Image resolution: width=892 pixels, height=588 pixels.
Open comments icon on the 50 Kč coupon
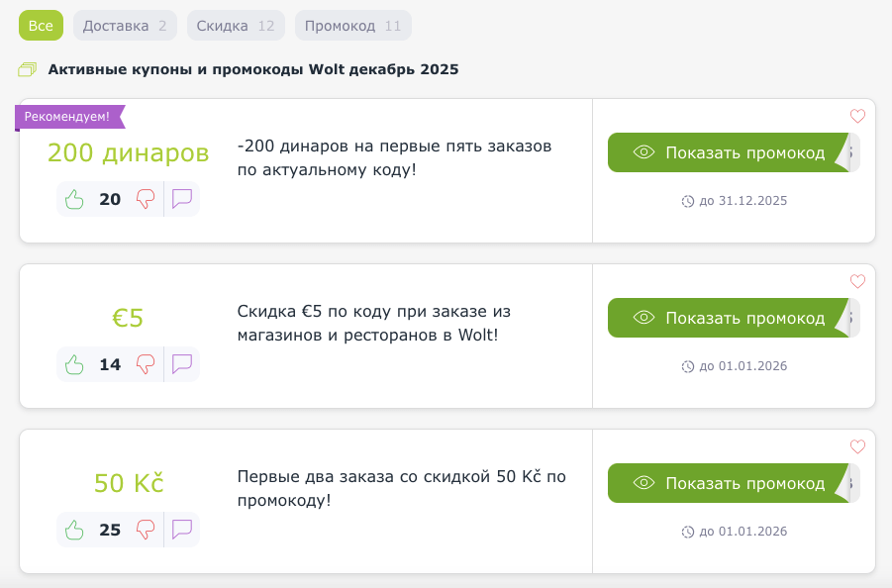pyautogui.click(x=181, y=530)
